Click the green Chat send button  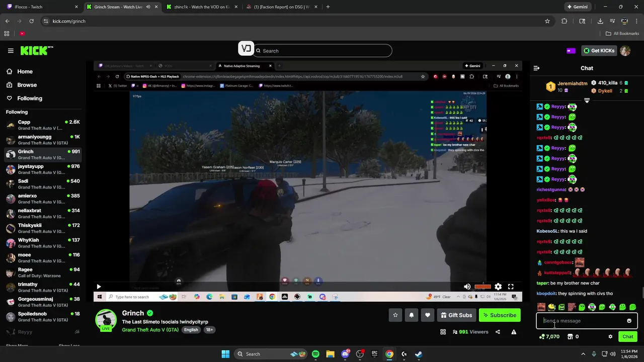click(x=628, y=337)
